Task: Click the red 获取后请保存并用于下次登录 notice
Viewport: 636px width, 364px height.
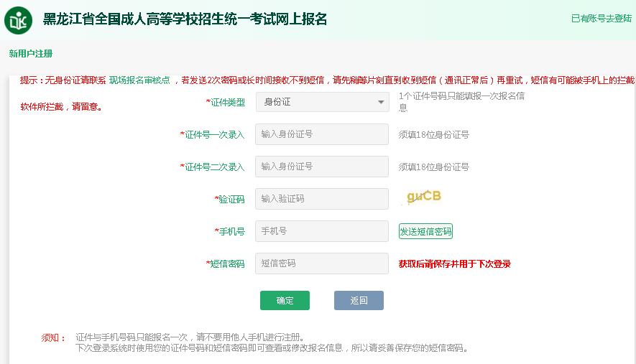Action: coord(455,264)
